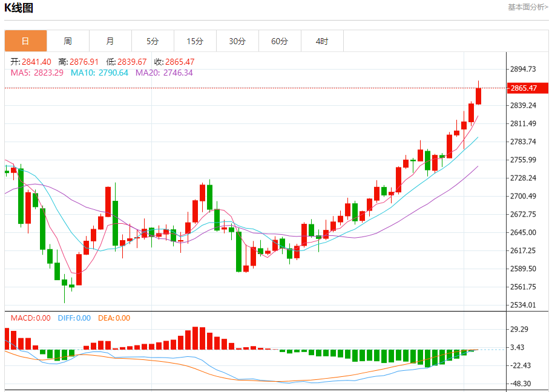Switch to 5分 timeframe tab
Viewport: 552px width, 392px height.
click(153, 41)
